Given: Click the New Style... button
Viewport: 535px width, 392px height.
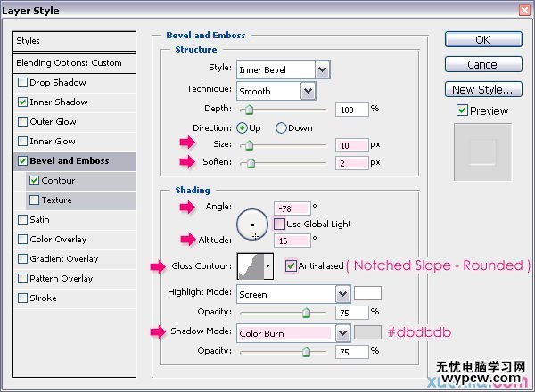Looking at the screenshot, I should [483, 89].
